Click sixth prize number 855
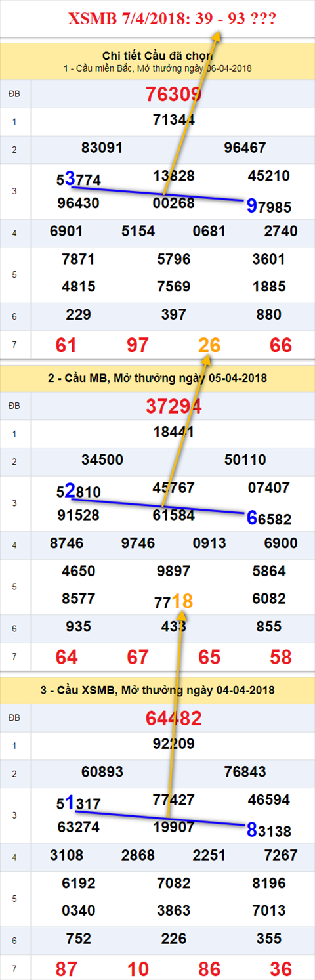 (x=269, y=627)
